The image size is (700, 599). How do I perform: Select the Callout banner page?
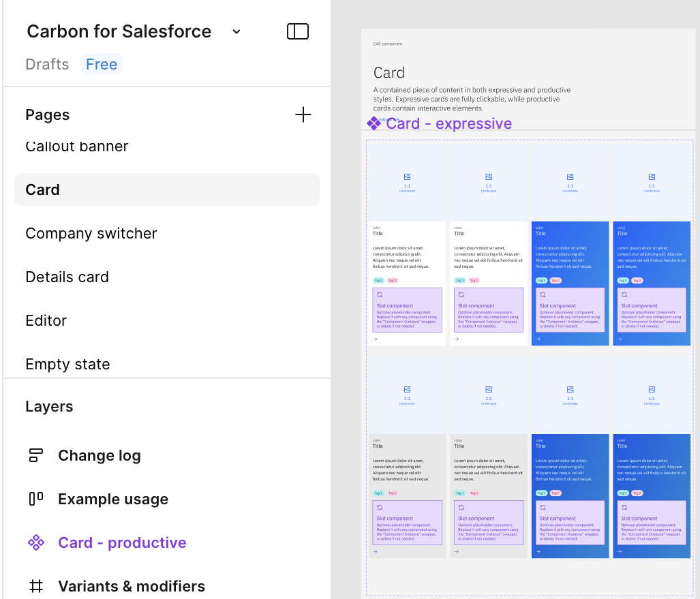coord(77,147)
